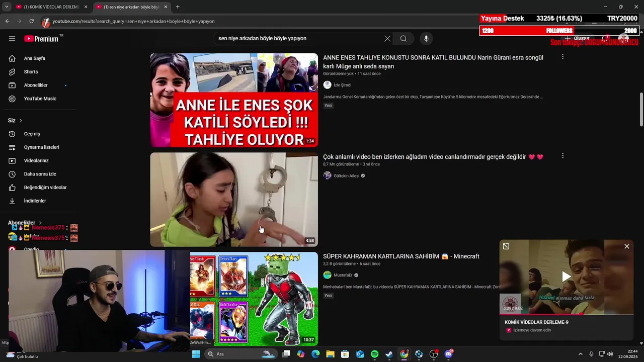Open Discord from the taskbar
The width and height of the screenshot is (644, 362).
coord(448,354)
